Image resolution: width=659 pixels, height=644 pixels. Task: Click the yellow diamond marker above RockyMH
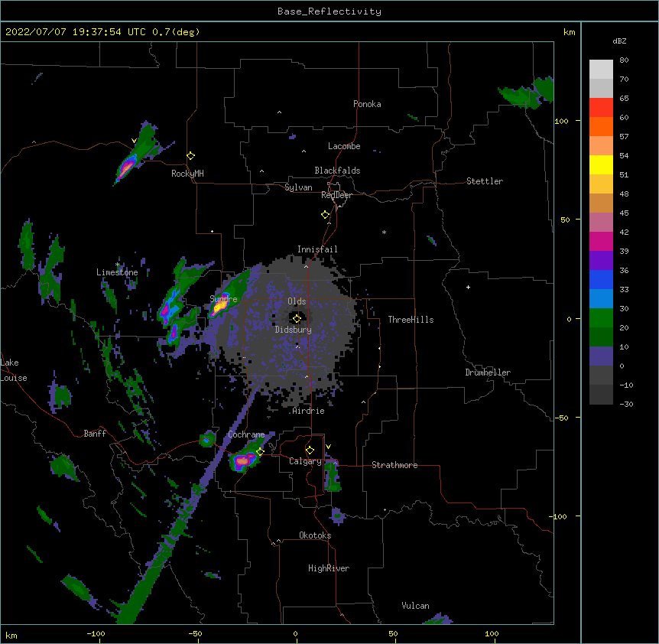191,156
